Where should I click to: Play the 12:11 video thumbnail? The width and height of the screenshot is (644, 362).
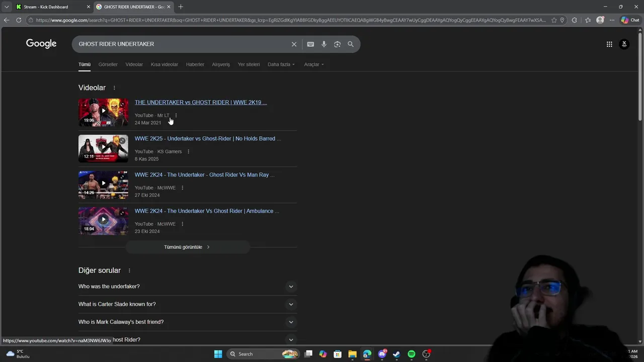pyautogui.click(x=103, y=148)
